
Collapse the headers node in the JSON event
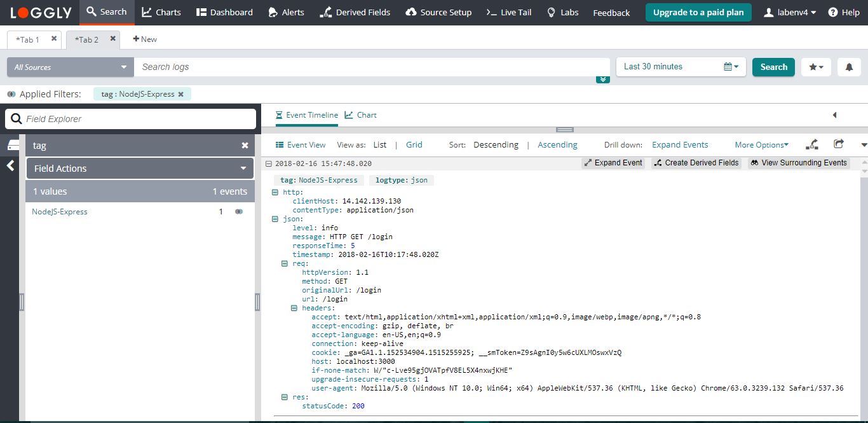point(294,307)
